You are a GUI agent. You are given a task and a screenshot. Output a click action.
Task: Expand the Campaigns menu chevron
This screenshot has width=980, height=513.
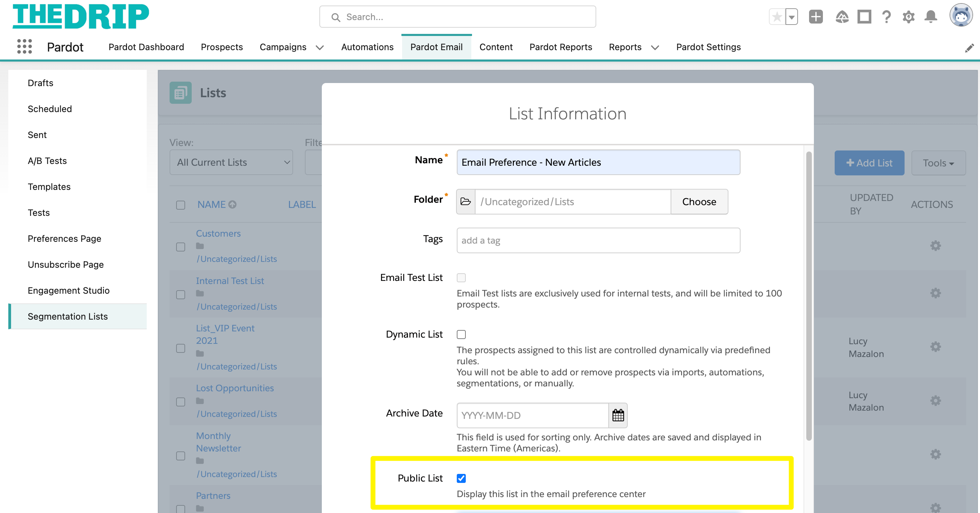pyautogui.click(x=319, y=47)
